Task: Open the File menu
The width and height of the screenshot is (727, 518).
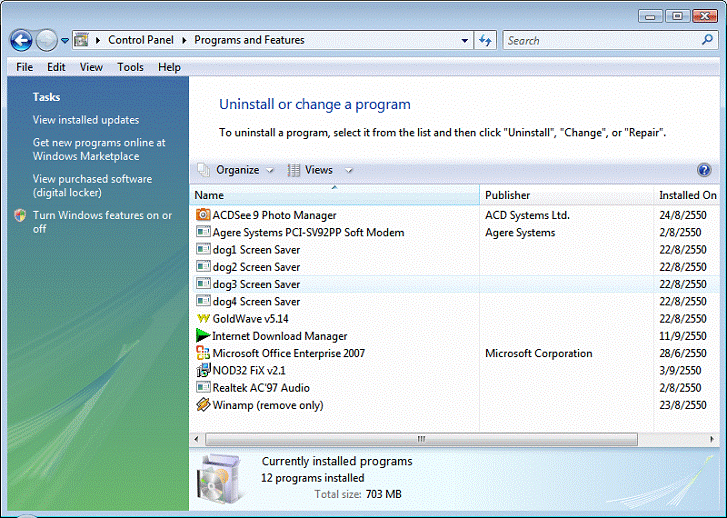Action: coord(25,67)
